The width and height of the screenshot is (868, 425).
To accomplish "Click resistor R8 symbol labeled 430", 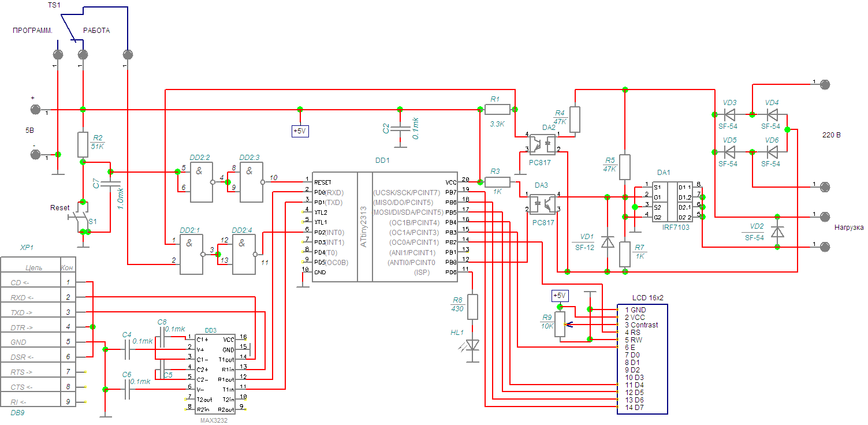I will 473,307.
